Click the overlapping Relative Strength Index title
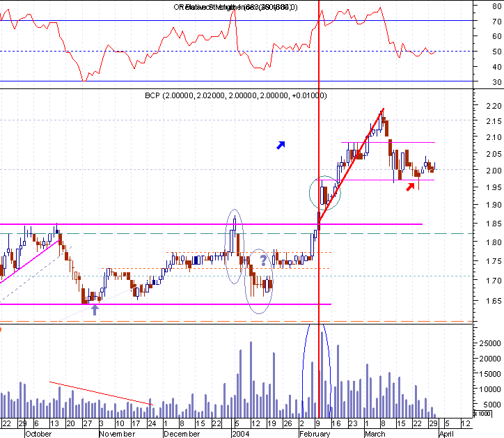The height and width of the screenshot is (438, 504). point(235,7)
